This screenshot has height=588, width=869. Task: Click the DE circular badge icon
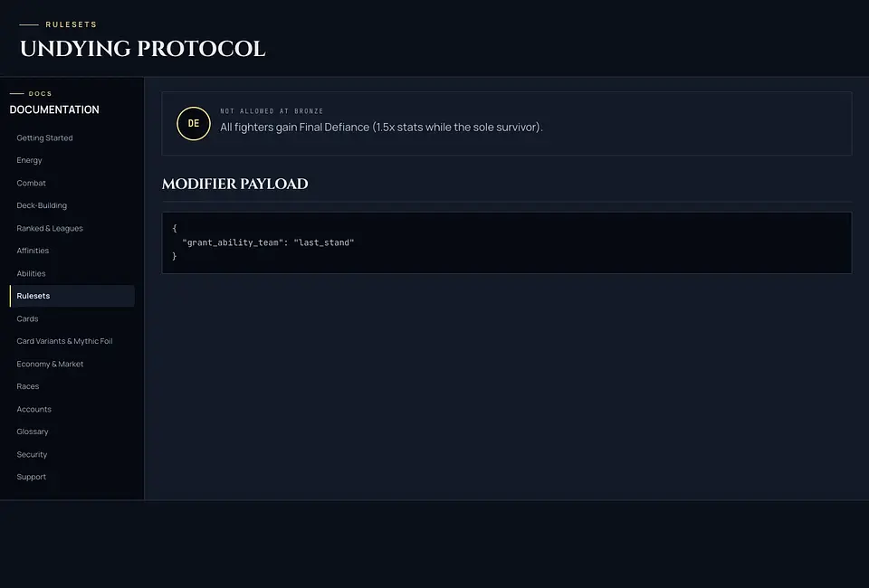coord(194,123)
